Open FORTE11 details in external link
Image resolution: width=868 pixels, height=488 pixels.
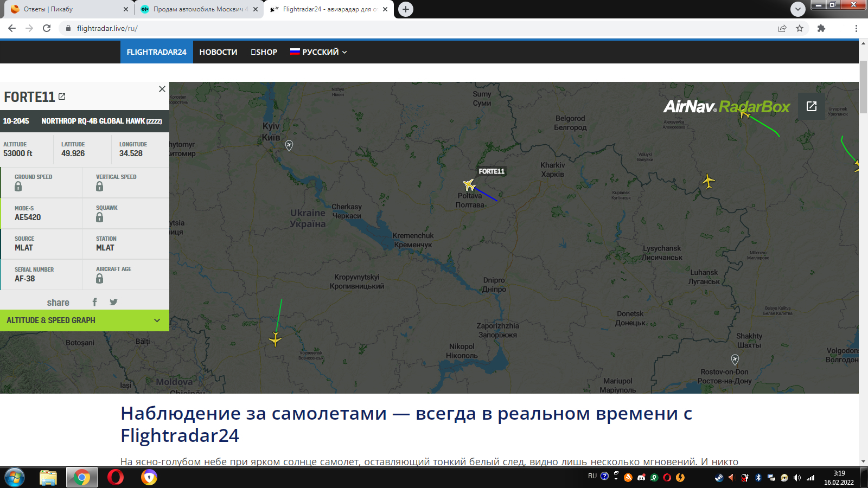pyautogui.click(x=62, y=97)
